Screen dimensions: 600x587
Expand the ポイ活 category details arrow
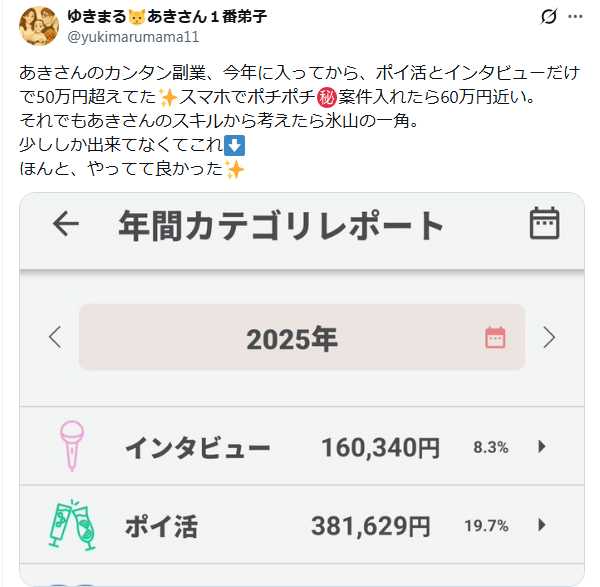pyautogui.click(x=542, y=524)
